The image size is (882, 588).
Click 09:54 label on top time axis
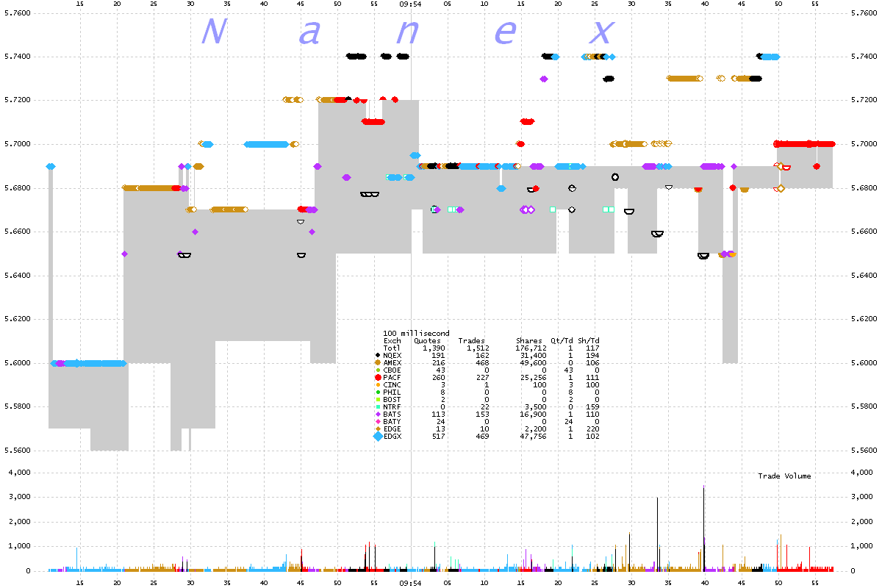pyautogui.click(x=410, y=4)
